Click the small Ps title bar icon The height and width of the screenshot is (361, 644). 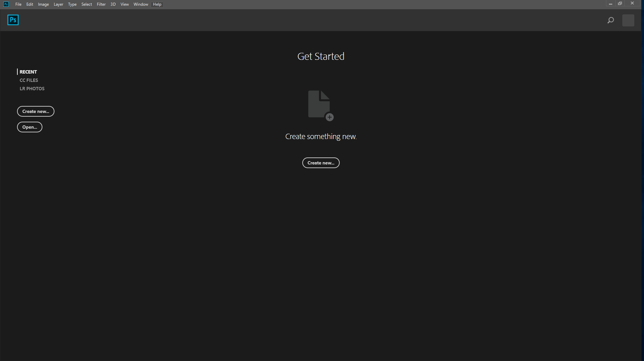click(x=6, y=4)
